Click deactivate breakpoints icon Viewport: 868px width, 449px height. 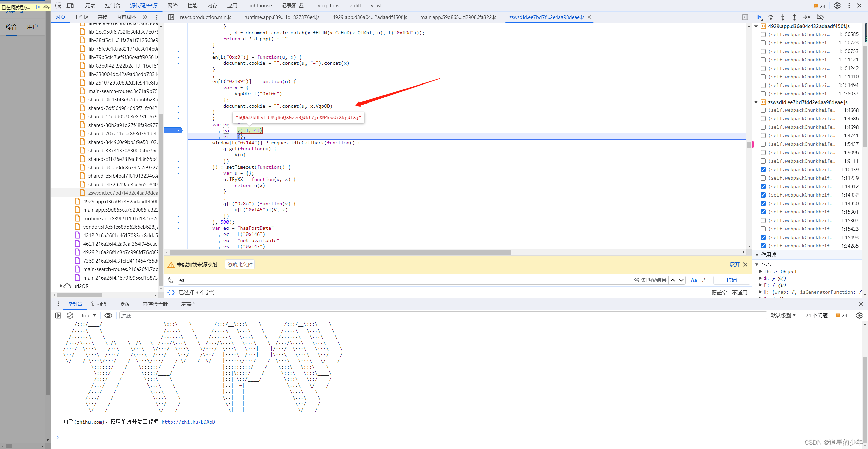(820, 17)
